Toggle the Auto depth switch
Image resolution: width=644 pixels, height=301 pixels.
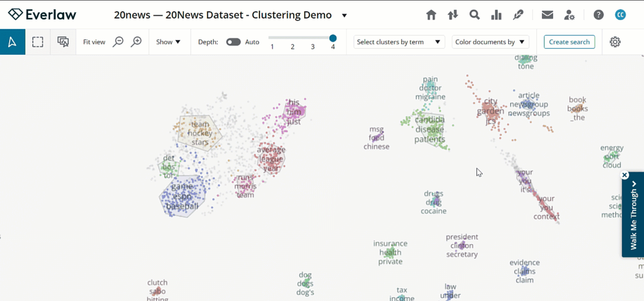tap(233, 42)
